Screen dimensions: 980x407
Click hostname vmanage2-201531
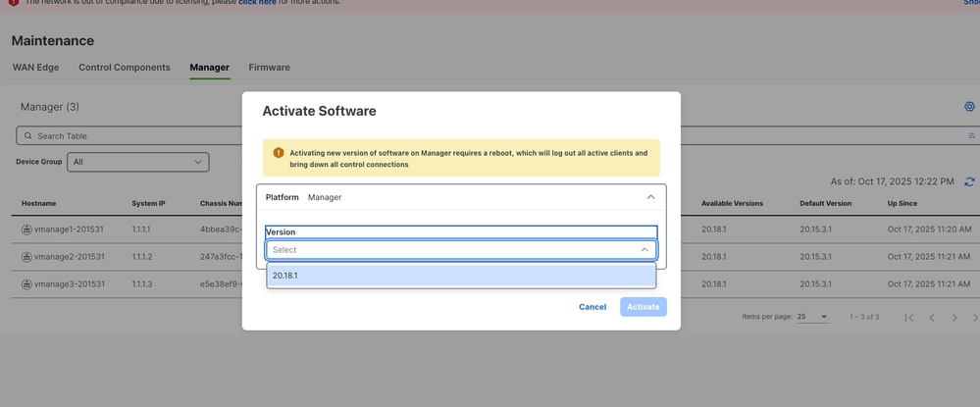click(x=70, y=257)
